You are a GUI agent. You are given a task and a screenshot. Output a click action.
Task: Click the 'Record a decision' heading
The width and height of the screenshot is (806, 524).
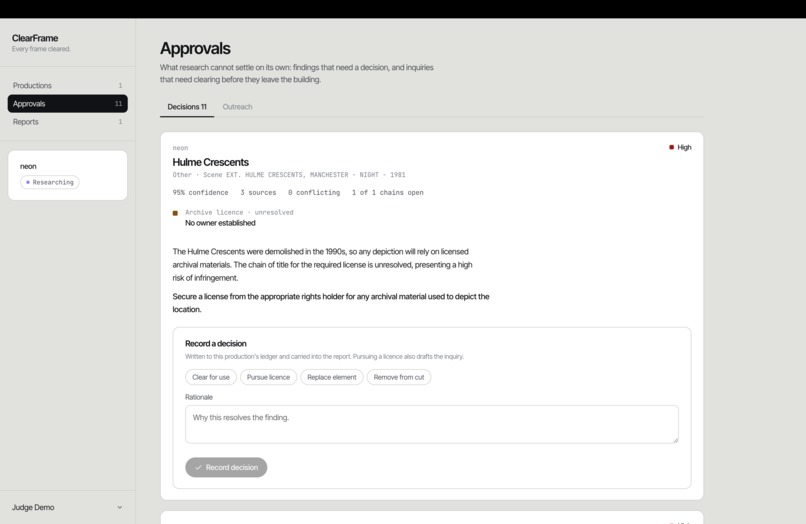(216, 344)
